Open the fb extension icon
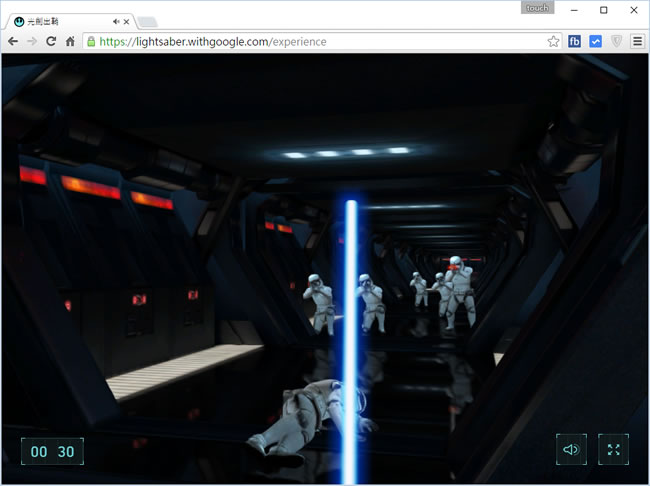The width and height of the screenshot is (650, 486). [x=574, y=41]
